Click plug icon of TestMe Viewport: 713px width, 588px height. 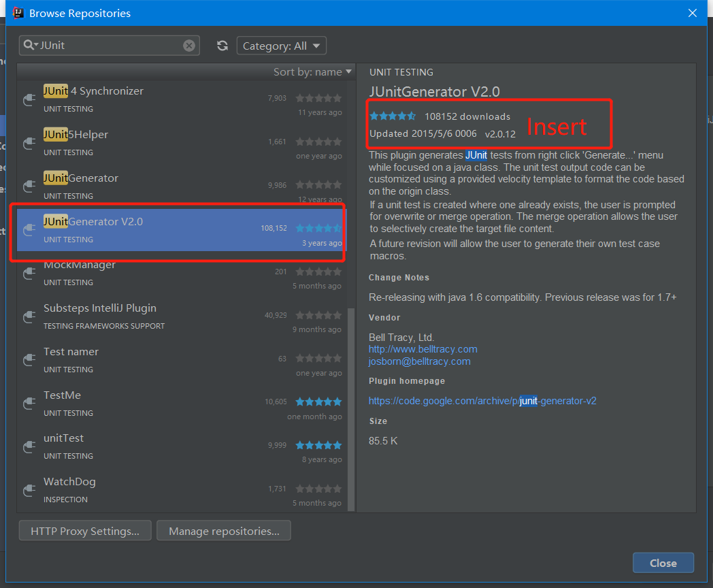(29, 404)
